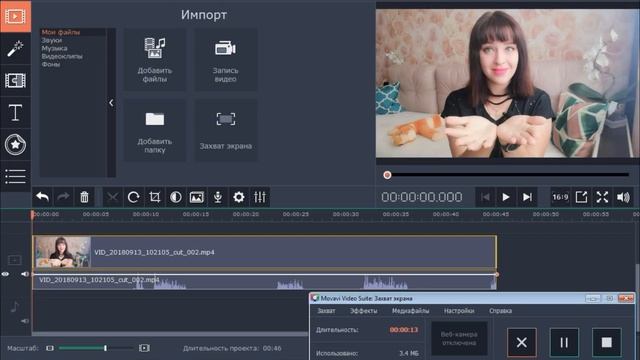
Task: Open the image insert tool icon
Action: (x=197, y=198)
